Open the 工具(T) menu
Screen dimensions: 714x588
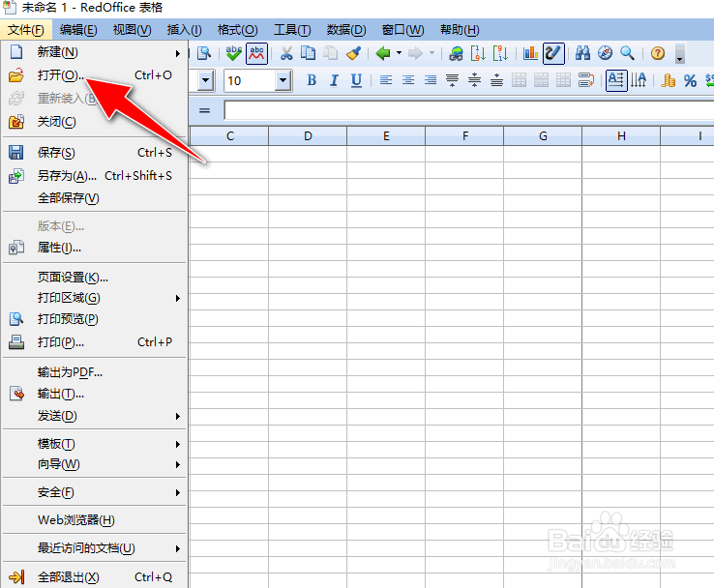coord(292,30)
